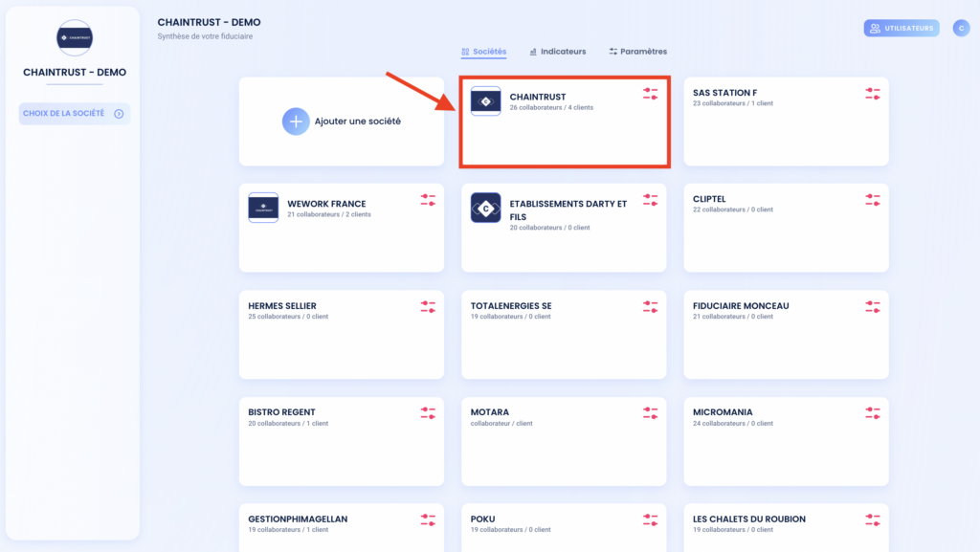980x552 pixels.
Task: Open the HERMES SELLIER company
Action: [x=282, y=306]
